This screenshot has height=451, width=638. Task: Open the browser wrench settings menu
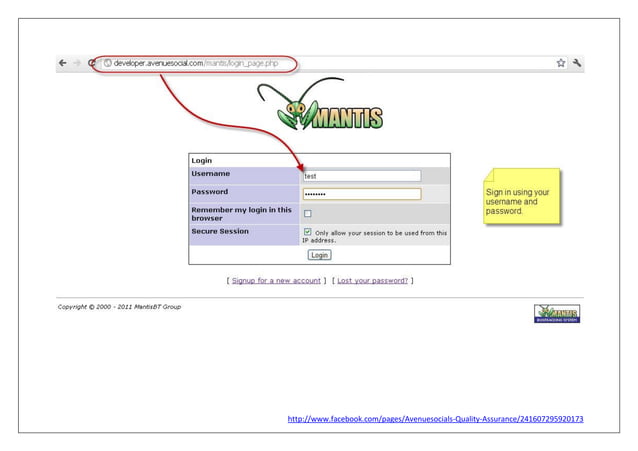[577, 63]
